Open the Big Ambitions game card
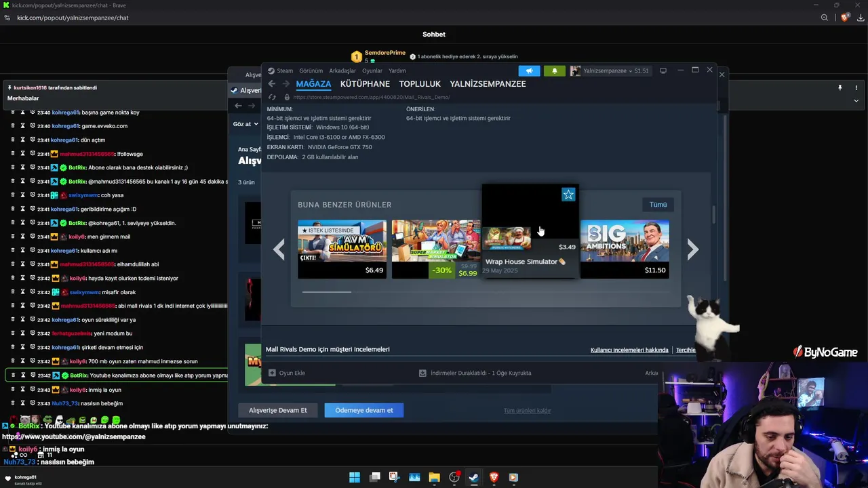This screenshot has width=868, height=488. [x=625, y=249]
